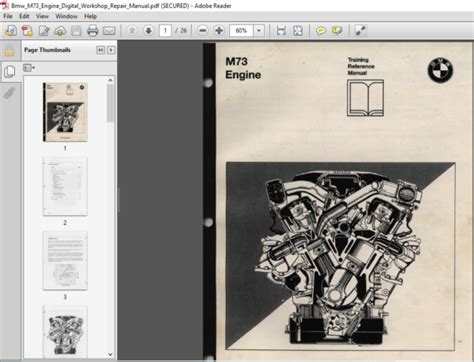This screenshot has width=474, height=362.
Task: Go to next page with down arrow
Action: (x=148, y=31)
